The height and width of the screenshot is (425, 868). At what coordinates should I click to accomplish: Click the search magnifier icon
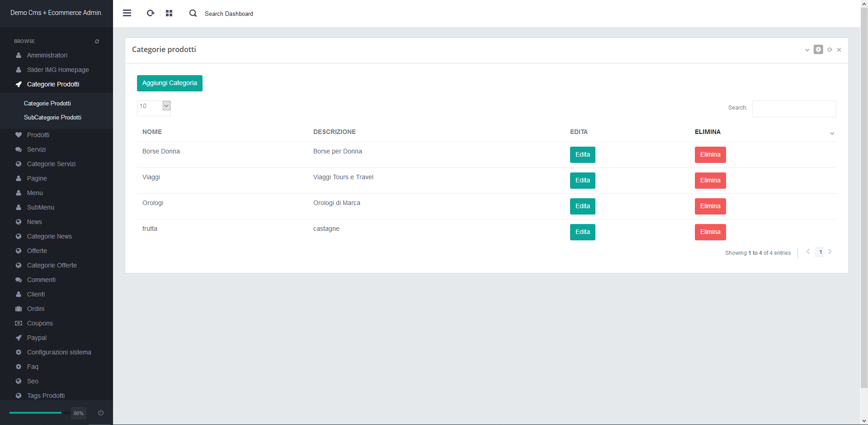coord(193,14)
